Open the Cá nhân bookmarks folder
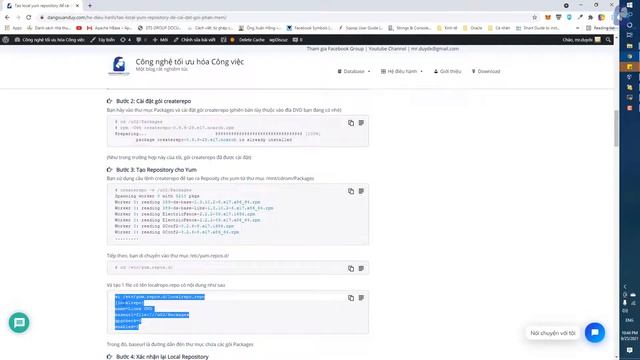Viewport: 640px width, 360px height. click(499, 28)
